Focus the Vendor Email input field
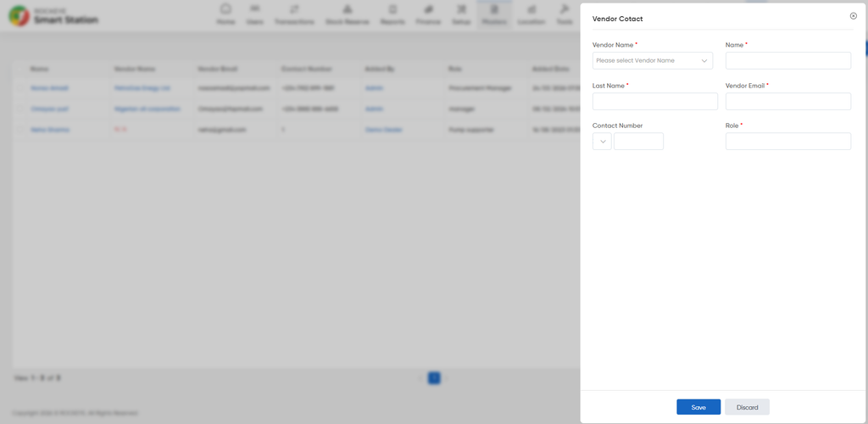The image size is (868, 424). pos(788,101)
